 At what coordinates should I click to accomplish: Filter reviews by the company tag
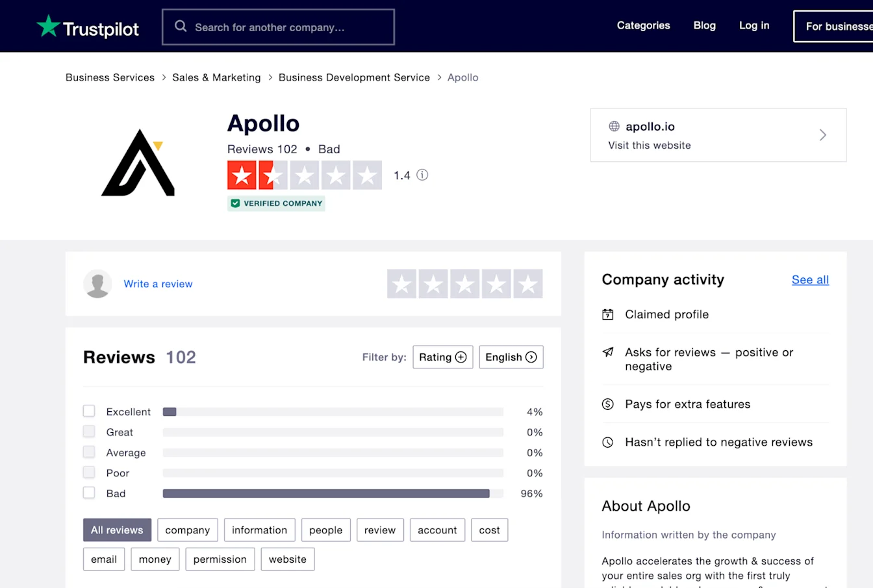[x=188, y=530]
